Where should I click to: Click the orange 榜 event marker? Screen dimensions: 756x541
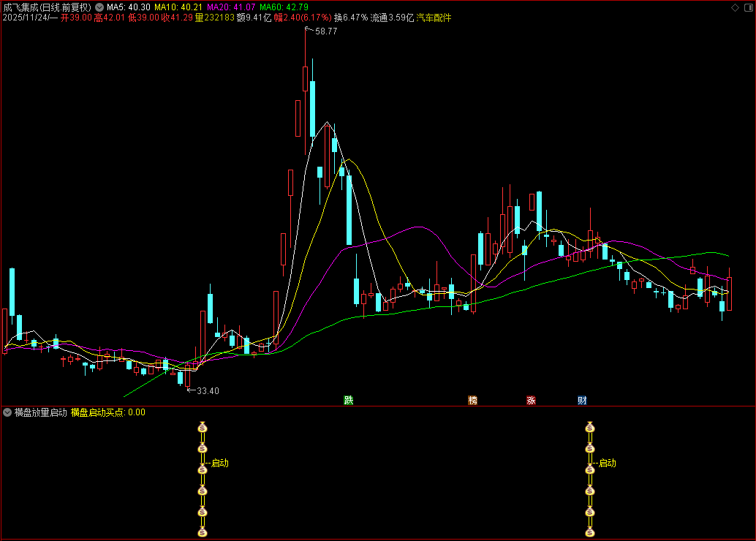472,400
